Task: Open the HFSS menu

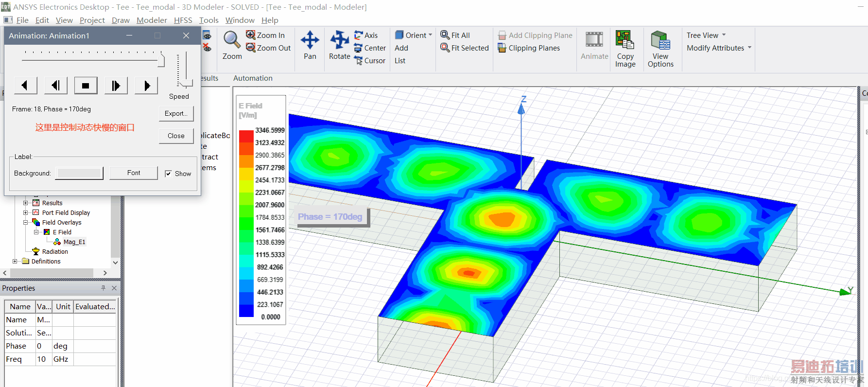Action: tap(183, 20)
